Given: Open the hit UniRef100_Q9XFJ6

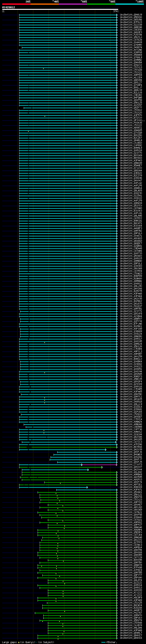Looking at the screenshot, I should (x=131, y=452).
